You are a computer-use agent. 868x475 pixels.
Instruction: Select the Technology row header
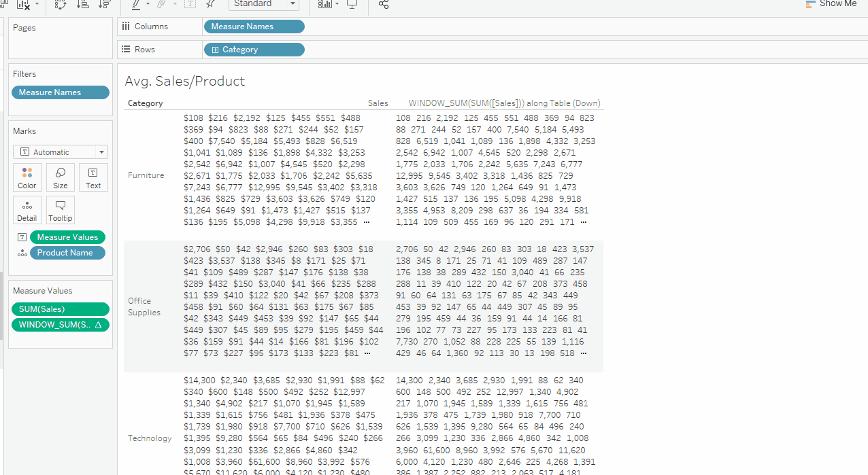150,438
